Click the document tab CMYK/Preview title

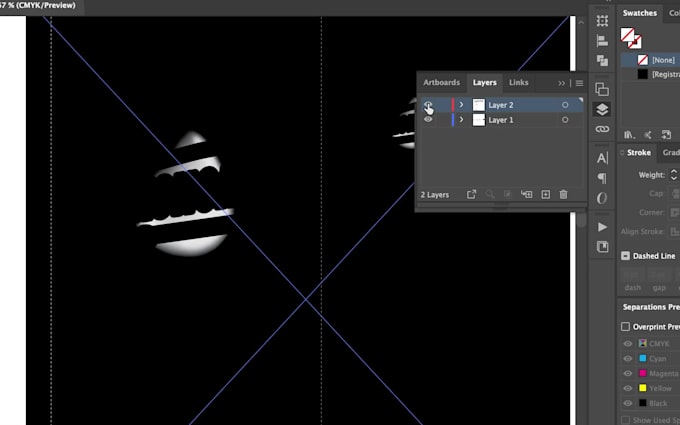click(x=38, y=6)
